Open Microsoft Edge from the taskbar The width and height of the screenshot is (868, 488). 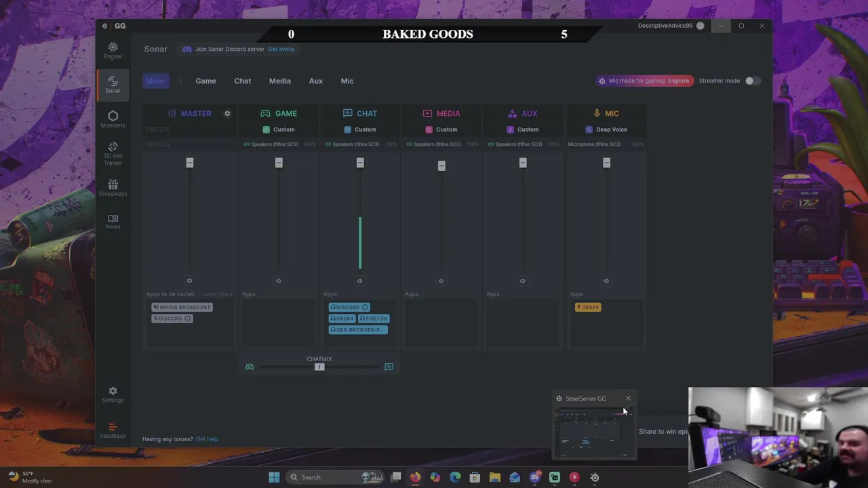tap(455, 477)
